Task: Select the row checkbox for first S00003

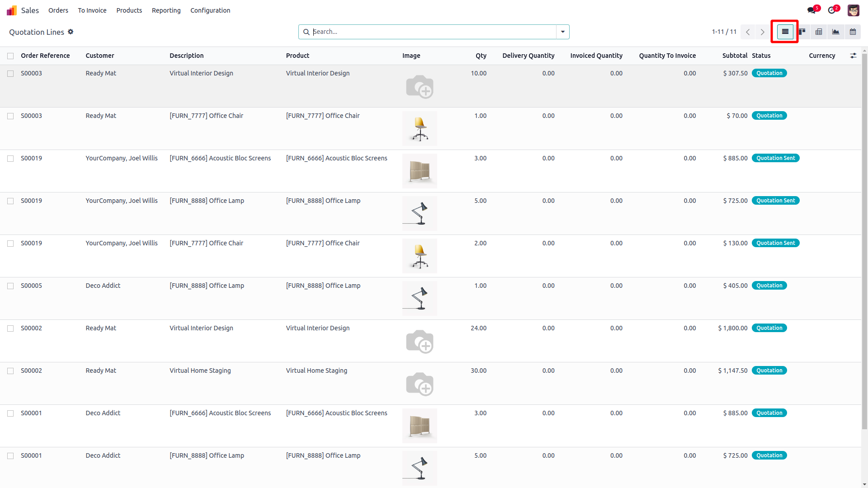Action: click(x=10, y=74)
